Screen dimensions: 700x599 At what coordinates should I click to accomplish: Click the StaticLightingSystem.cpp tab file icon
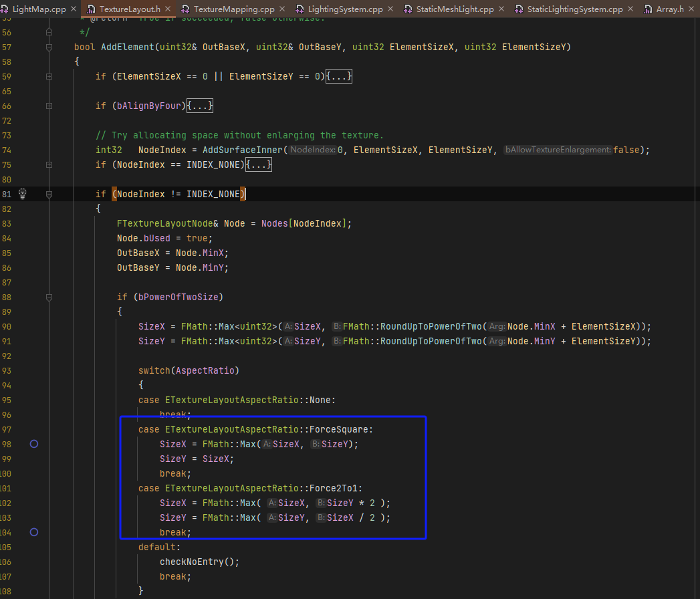[x=519, y=9]
